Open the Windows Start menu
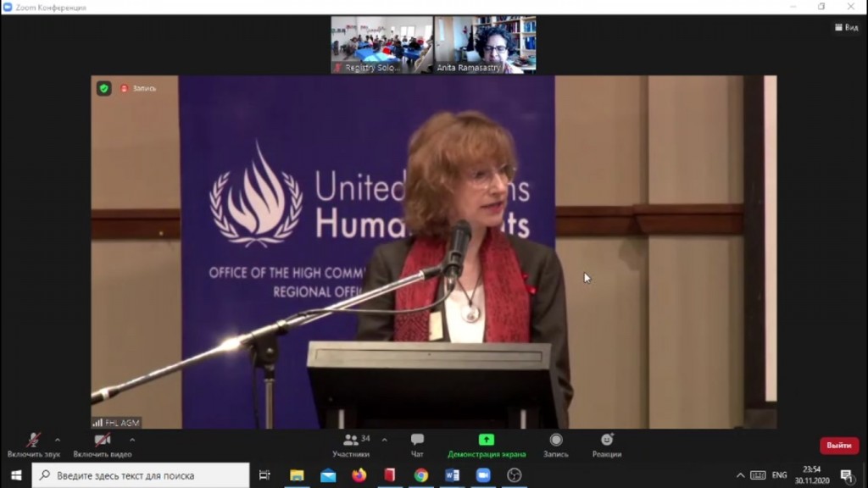Image resolution: width=868 pixels, height=488 pixels. click(16, 475)
